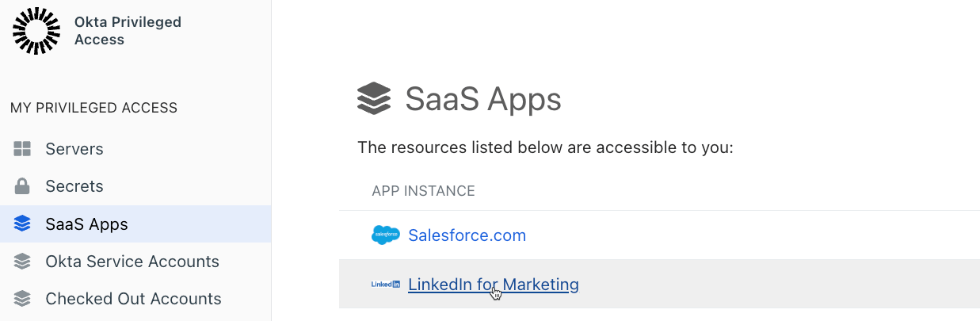
Task: Click the Servers grid icon
Action: coord(22,149)
